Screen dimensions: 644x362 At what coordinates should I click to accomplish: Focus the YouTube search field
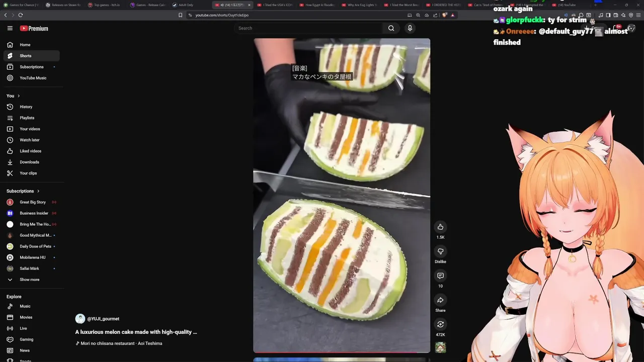308,28
